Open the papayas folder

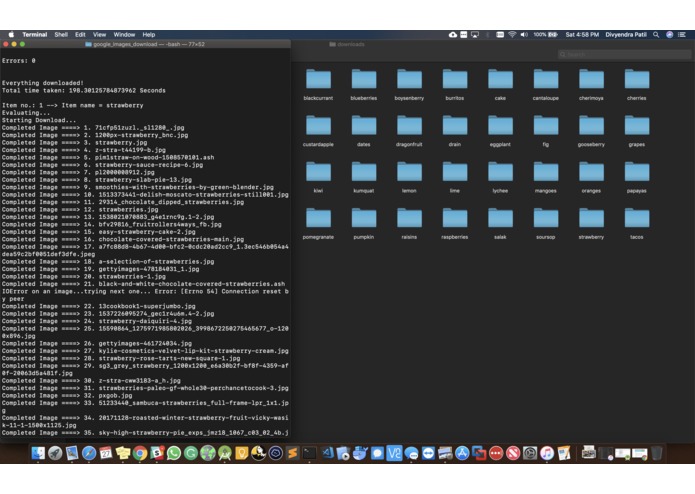[637, 172]
